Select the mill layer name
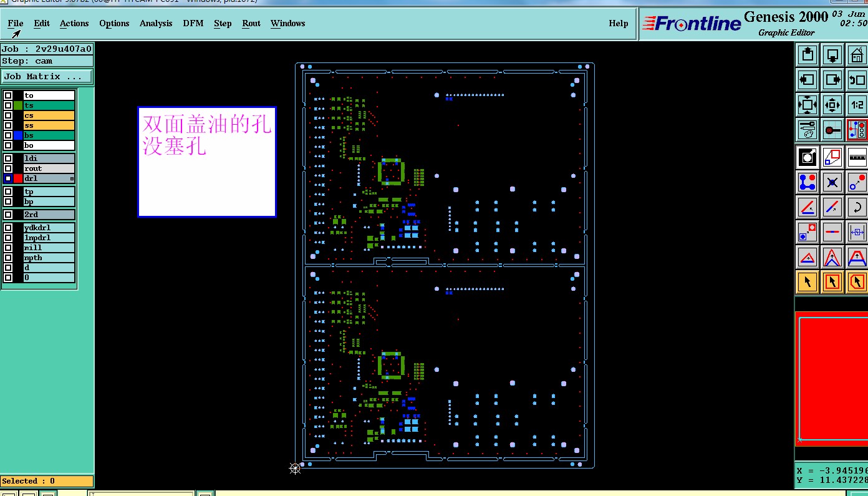The height and width of the screenshot is (496, 868). click(x=49, y=248)
